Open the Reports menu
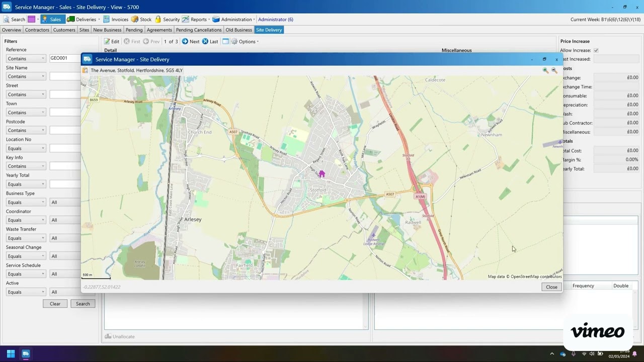The width and height of the screenshot is (644, 362). pyautogui.click(x=195, y=19)
